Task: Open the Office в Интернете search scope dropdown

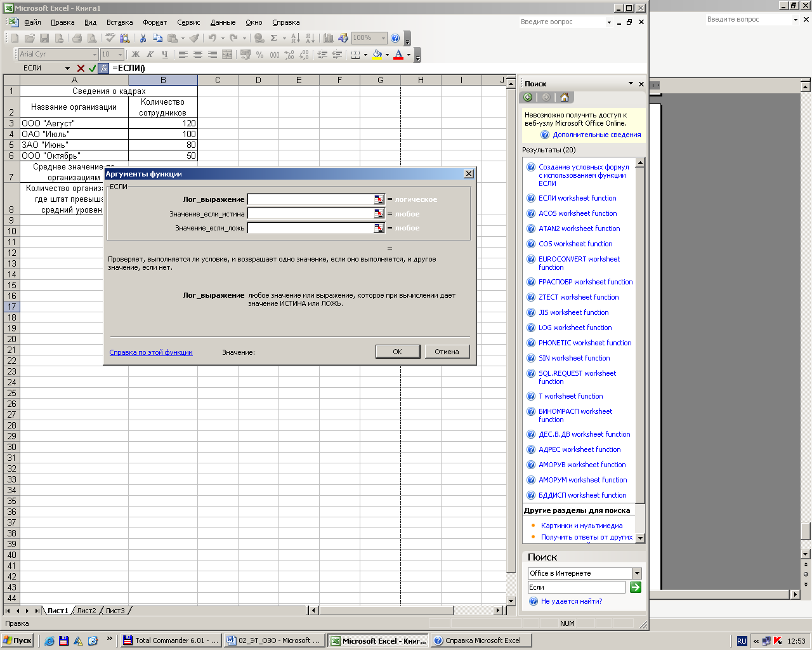Action: pyautogui.click(x=637, y=573)
